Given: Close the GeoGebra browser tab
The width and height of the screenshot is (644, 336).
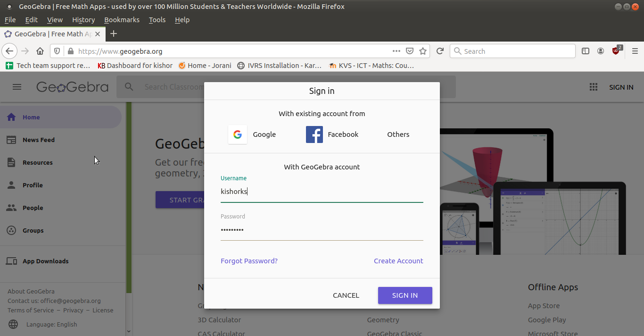Looking at the screenshot, I should [x=98, y=34].
